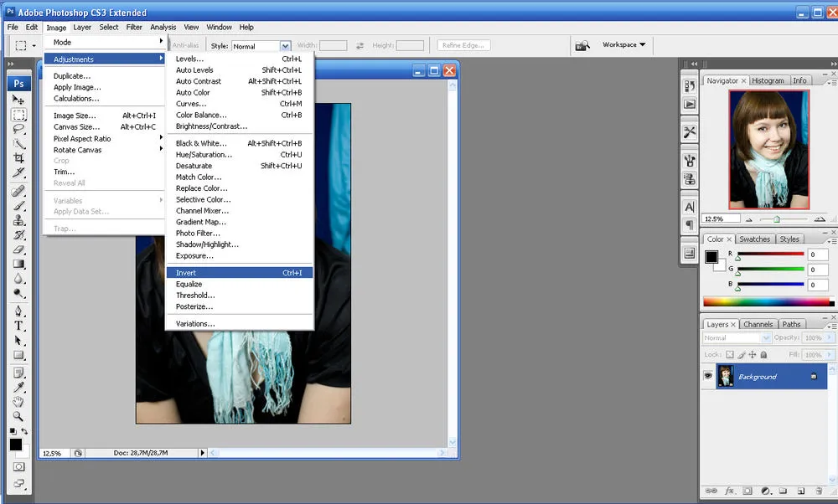Select the Clone Stamp tool
Viewport: 838px width, 504px height.
click(x=18, y=220)
